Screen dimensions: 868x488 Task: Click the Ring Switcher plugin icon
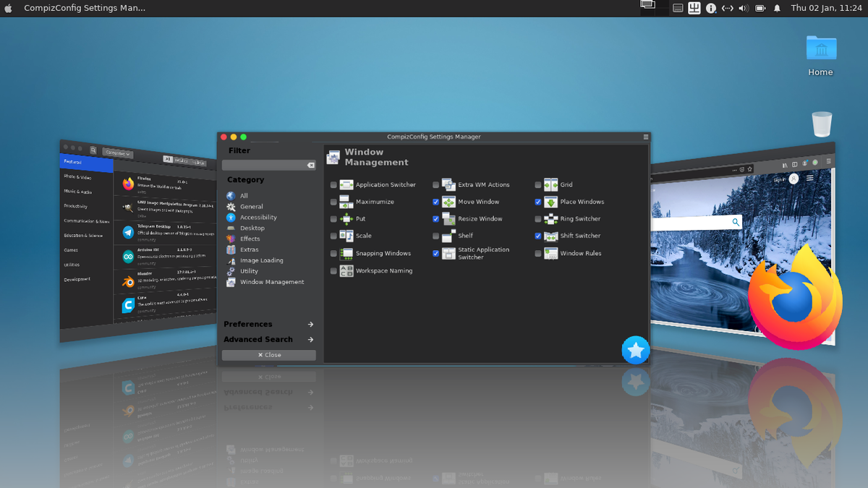[x=550, y=219]
